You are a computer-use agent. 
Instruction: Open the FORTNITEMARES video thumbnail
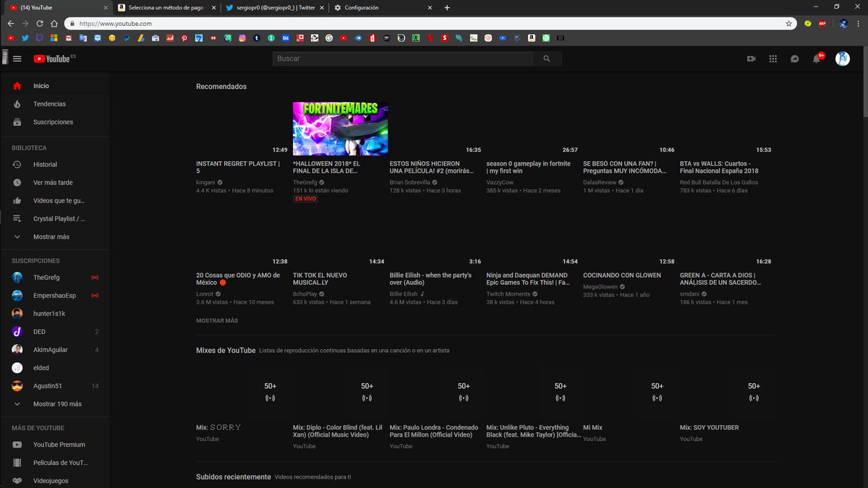pos(340,129)
